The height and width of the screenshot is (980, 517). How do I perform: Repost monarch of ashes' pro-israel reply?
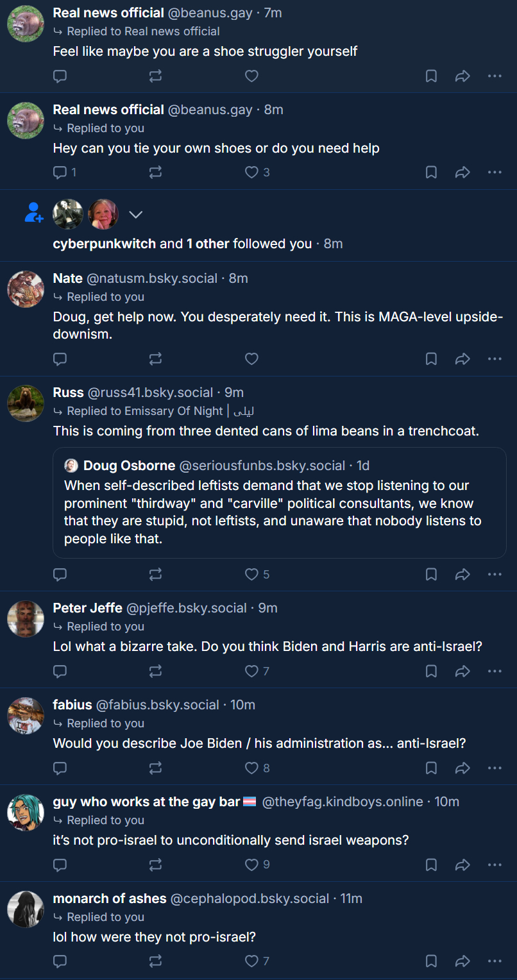click(x=155, y=961)
